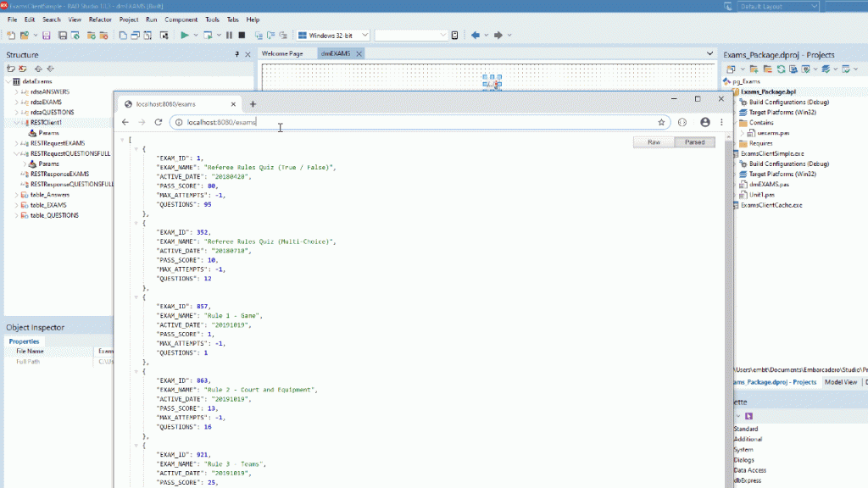Viewport: 868px width, 488px height.
Task: Expand the rdsaANSWERS node
Action: tap(16, 91)
